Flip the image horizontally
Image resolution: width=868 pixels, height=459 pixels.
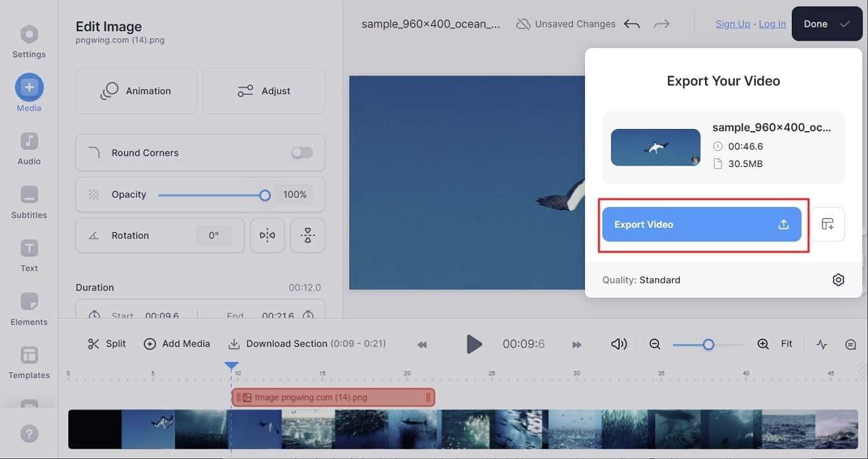(267, 235)
